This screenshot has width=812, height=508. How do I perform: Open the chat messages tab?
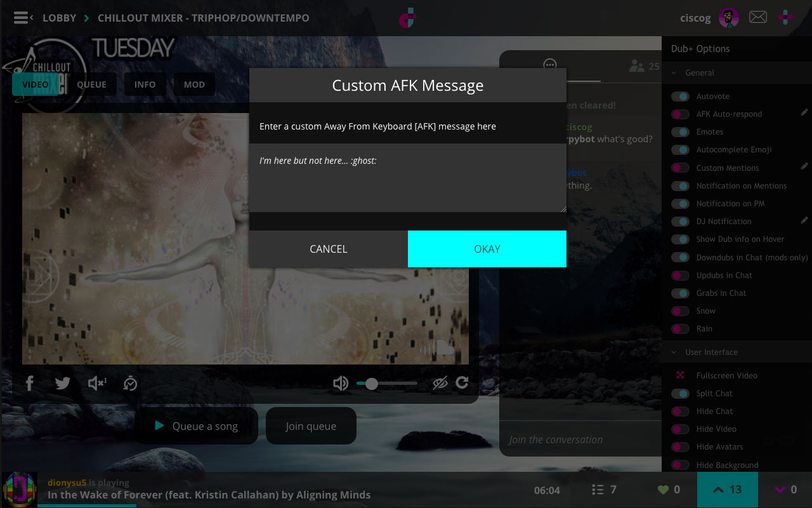[550, 65]
